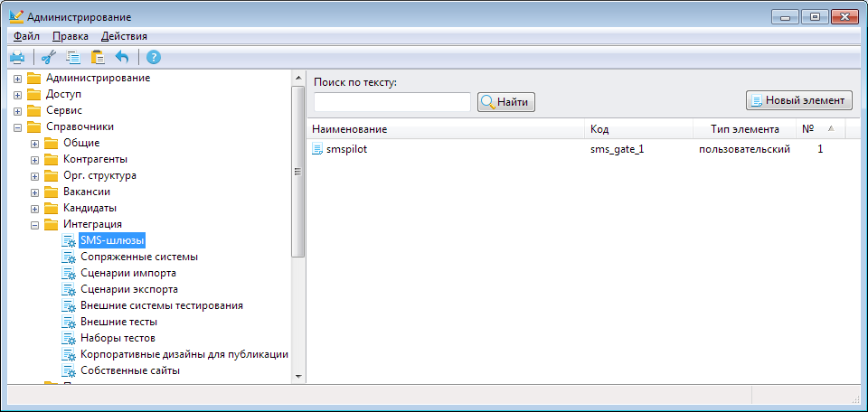
Task: Collapse the Интеграция folder node
Action: (35, 225)
